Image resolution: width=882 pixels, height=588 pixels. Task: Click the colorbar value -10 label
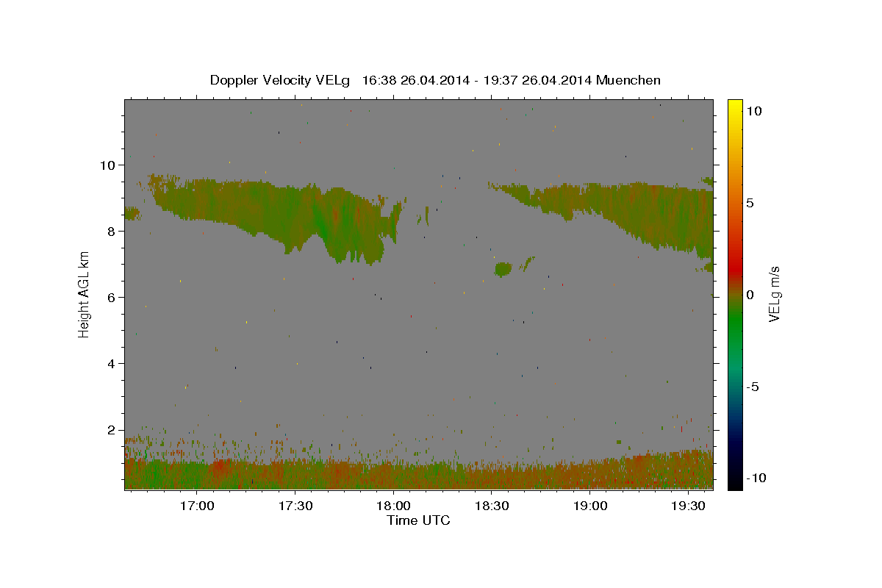pos(756,478)
